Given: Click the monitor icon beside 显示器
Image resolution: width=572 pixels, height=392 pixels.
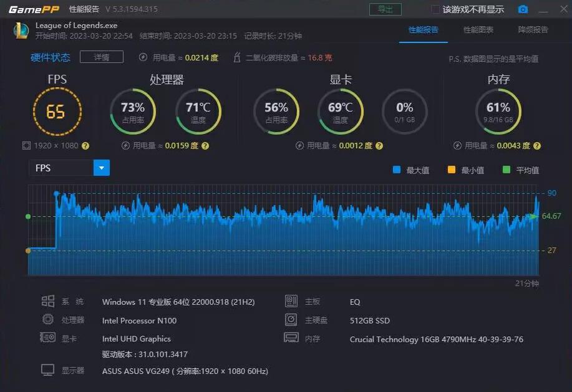Looking at the screenshot, I should [x=47, y=369].
